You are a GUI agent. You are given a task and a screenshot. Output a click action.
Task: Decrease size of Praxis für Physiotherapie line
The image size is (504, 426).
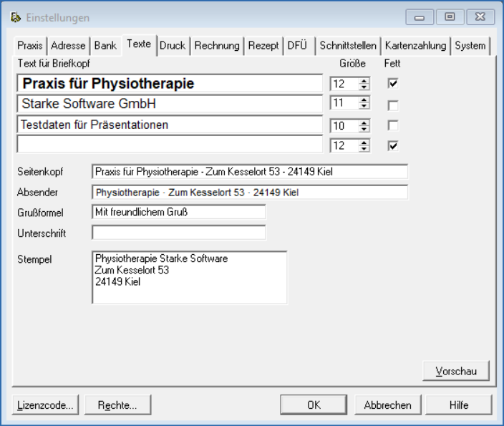(364, 87)
